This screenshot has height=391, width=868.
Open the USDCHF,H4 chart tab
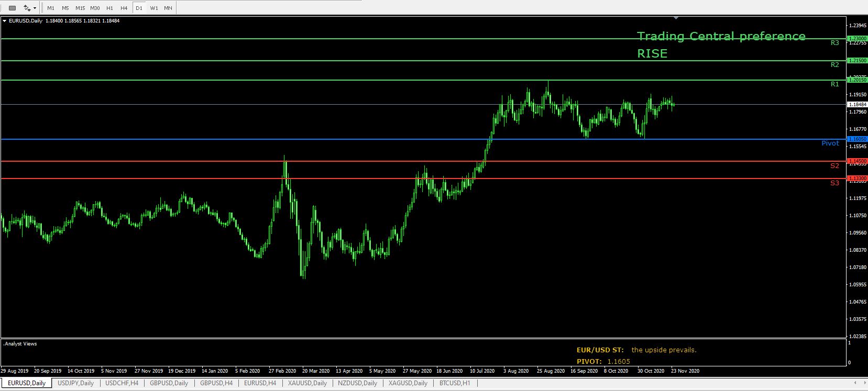coord(122,383)
